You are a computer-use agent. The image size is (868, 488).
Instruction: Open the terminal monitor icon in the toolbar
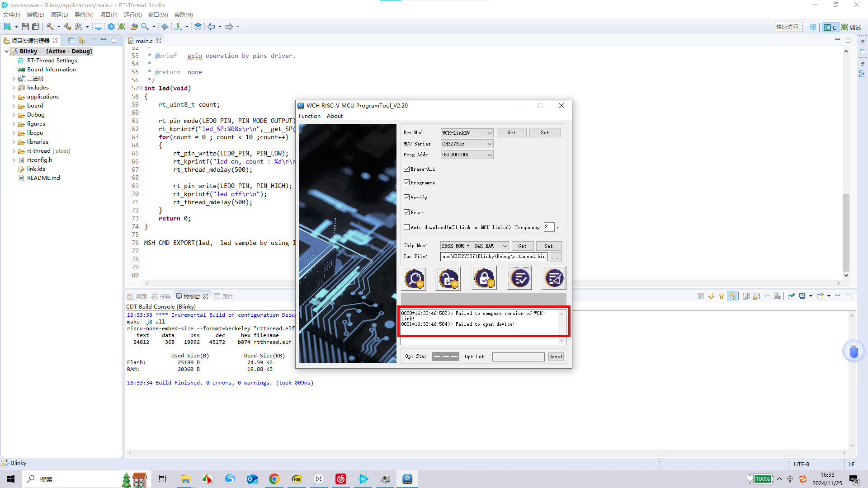click(x=98, y=27)
